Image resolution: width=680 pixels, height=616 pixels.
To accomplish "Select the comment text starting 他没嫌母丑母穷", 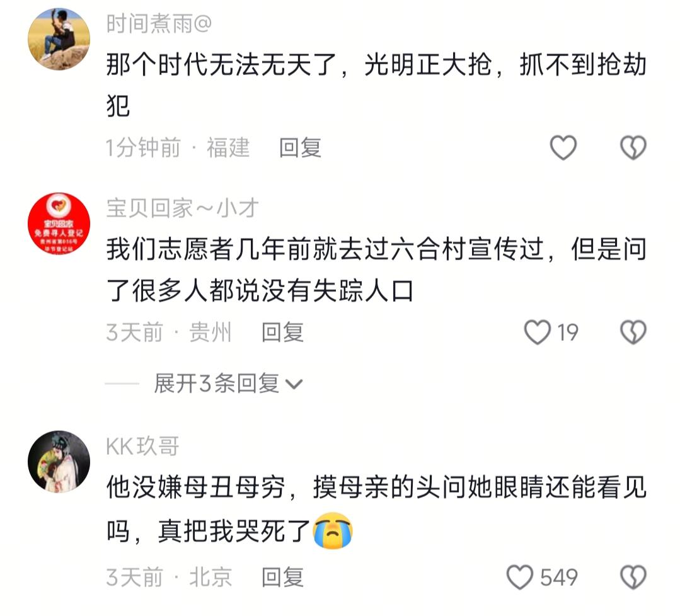I will click(x=376, y=508).
